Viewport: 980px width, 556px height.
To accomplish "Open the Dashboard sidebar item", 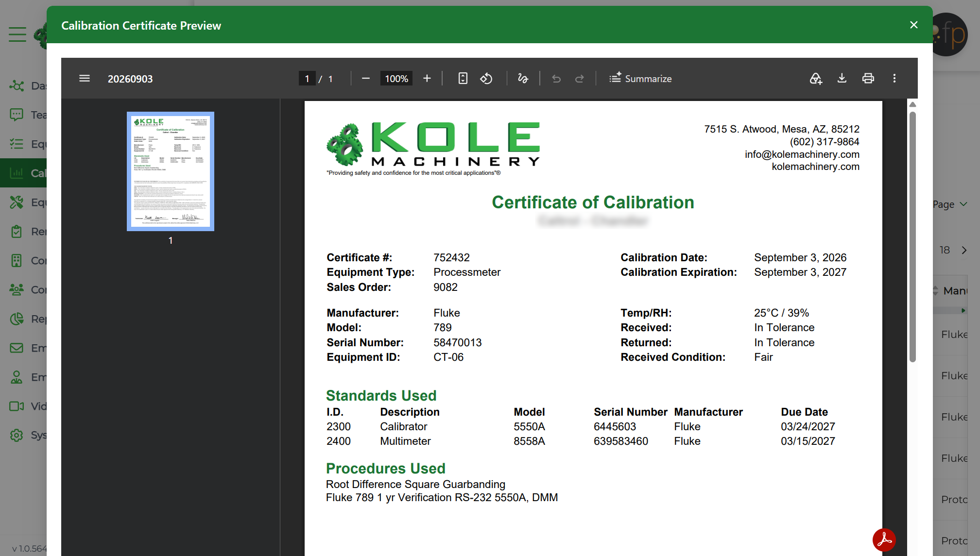I will [x=28, y=86].
